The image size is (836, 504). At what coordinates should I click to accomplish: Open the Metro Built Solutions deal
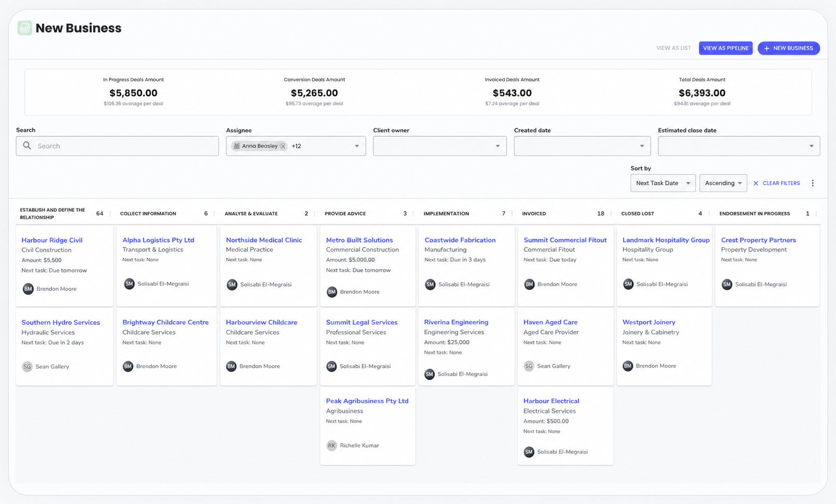point(359,240)
